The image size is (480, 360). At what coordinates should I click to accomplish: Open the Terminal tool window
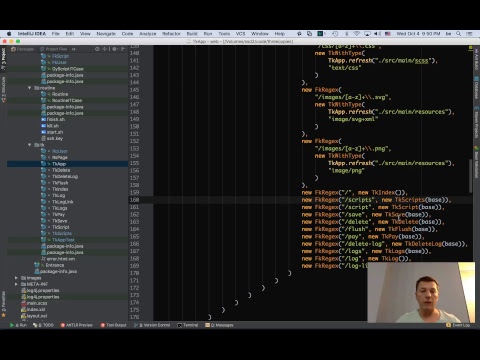(x=188, y=325)
